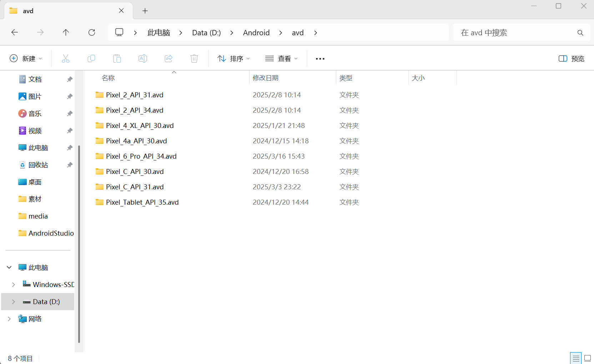
Task: Select Pixel_Tablet_API_35.avd folder
Action: coord(142,202)
